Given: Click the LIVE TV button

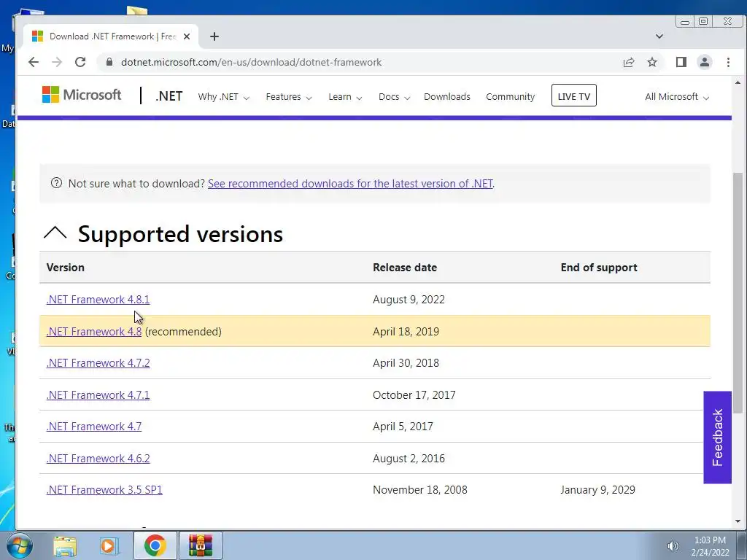Looking at the screenshot, I should coord(573,96).
